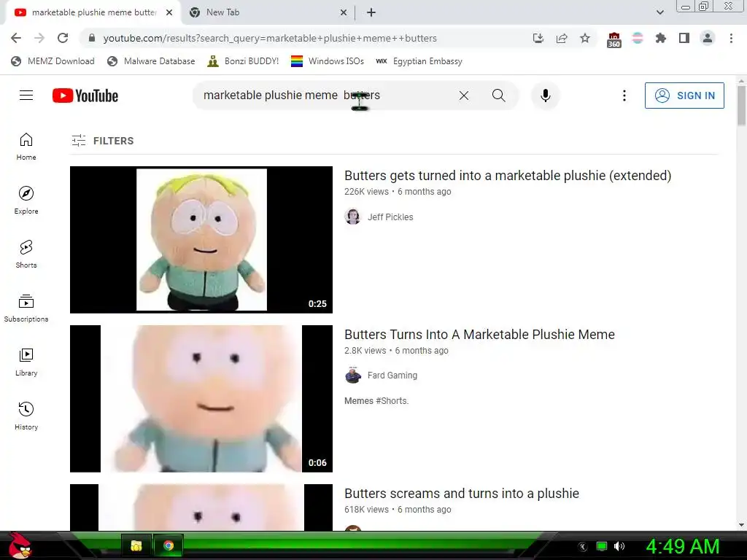Click the magnifying glass search button
The height and width of the screenshot is (560, 747).
[x=499, y=96]
